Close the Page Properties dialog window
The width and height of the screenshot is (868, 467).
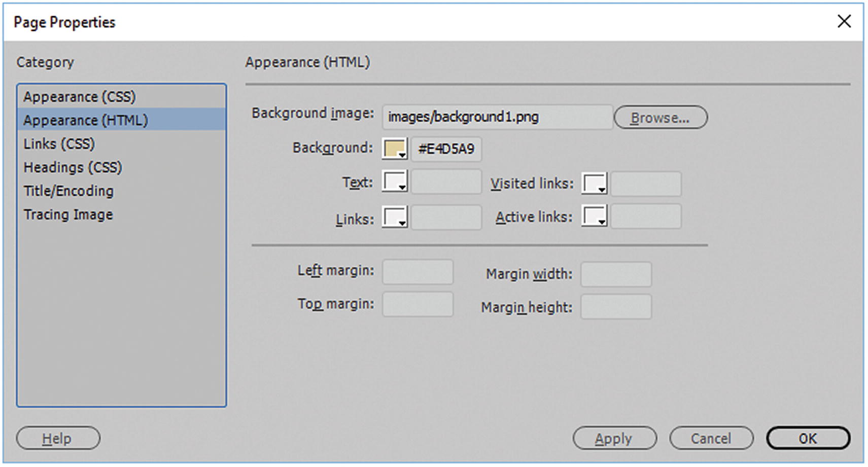[844, 21]
